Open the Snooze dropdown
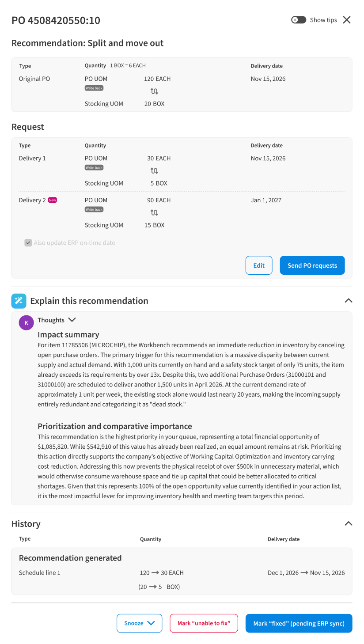364x644 pixels. point(140,623)
